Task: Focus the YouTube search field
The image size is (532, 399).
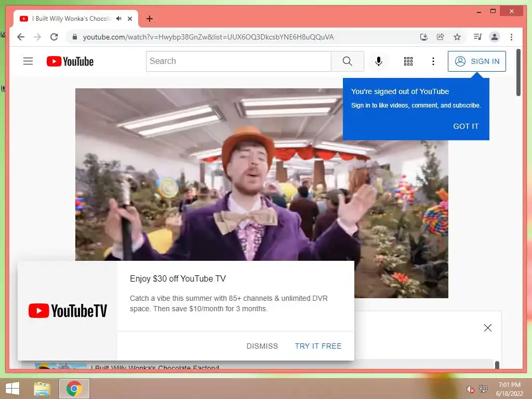Action: [238, 61]
